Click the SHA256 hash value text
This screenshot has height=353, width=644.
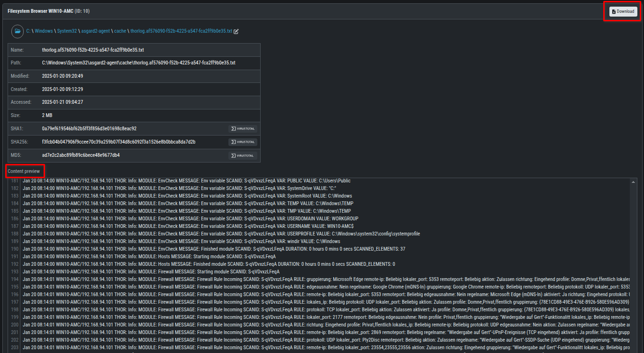pos(118,142)
